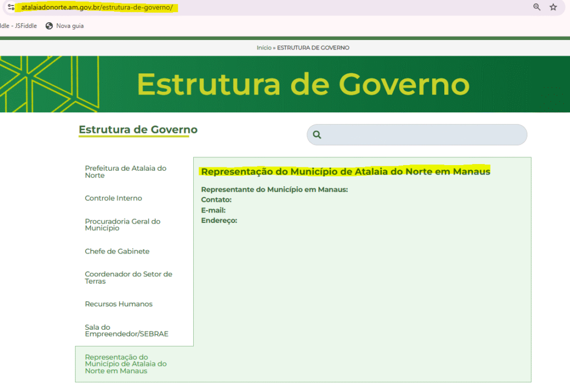Image resolution: width=570 pixels, height=392 pixels.
Task: Bookmark this page with the star icon
Action: [553, 7]
